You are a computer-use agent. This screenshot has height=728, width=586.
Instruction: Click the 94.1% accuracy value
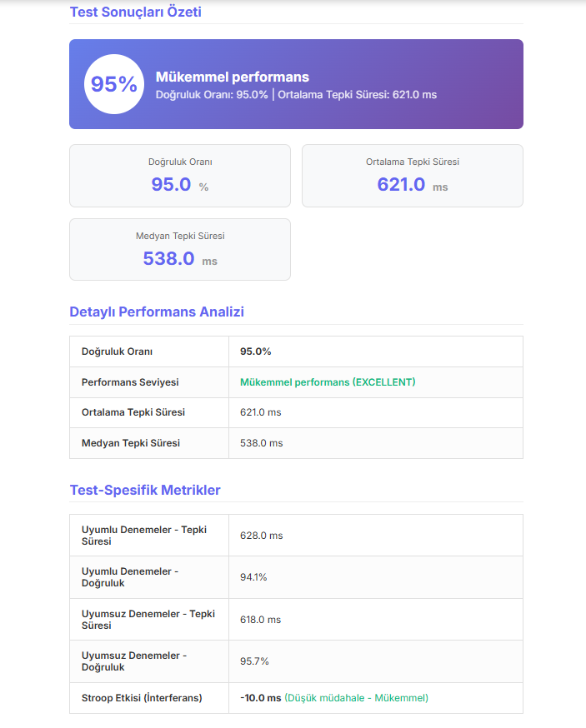click(253, 577)
